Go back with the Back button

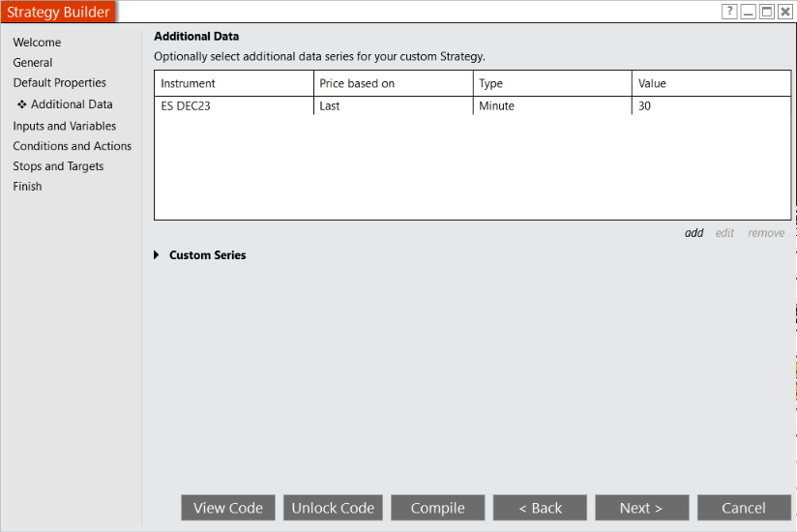tap(540, 508)
